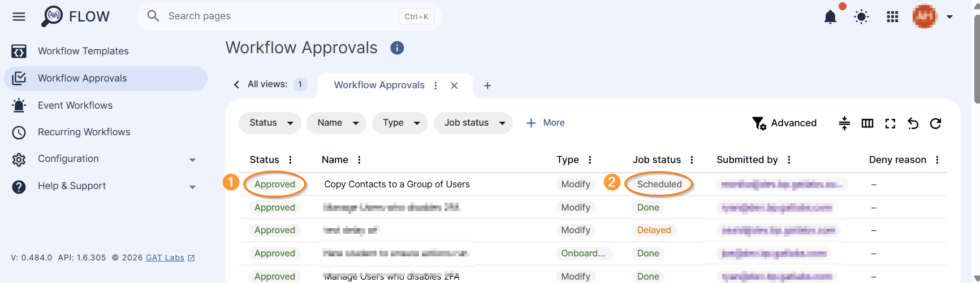Click Approved status in Copy Contacts row
The height and width of the screenshot is (283, 980).
tap(275, 184)
